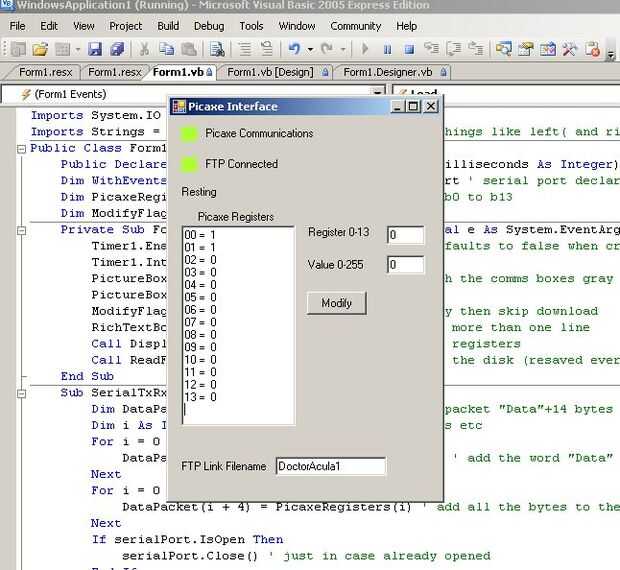Click the FTP Link Filename text box
620x570 pixels.
(x=329, y=466)
